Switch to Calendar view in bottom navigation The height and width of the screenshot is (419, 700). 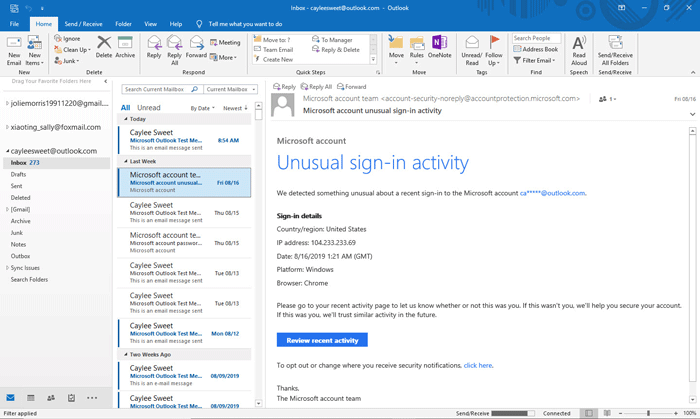31,398
